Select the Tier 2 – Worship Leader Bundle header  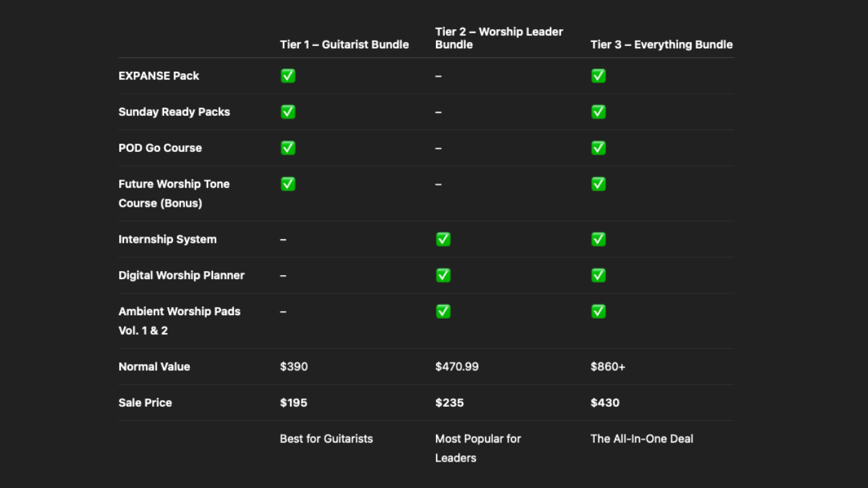tap(498, 38)
